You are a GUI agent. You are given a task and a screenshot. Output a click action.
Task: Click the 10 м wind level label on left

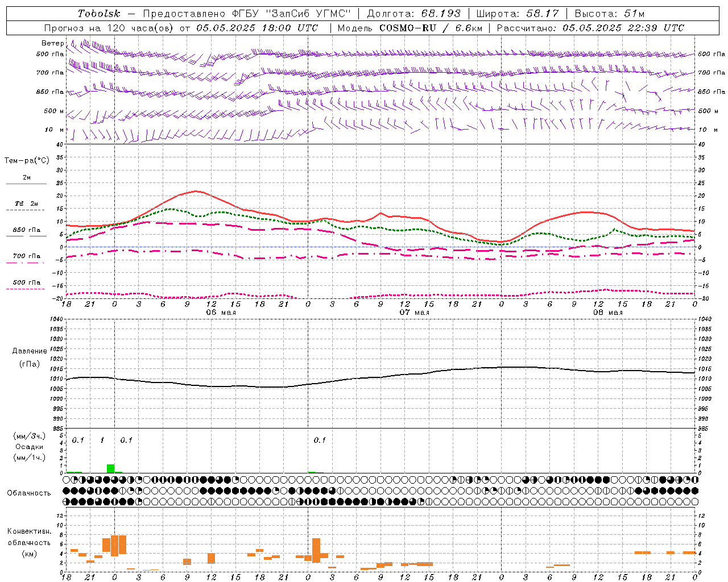(x=55, y=130)
